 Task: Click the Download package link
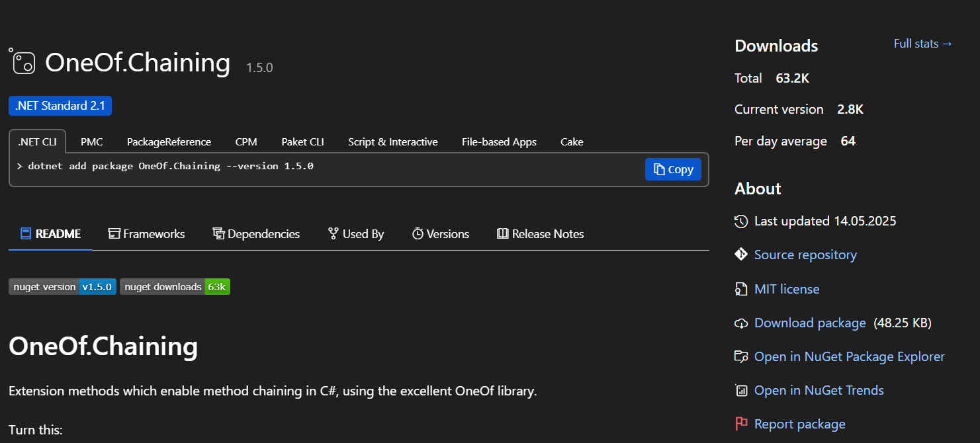coord(810,323)
